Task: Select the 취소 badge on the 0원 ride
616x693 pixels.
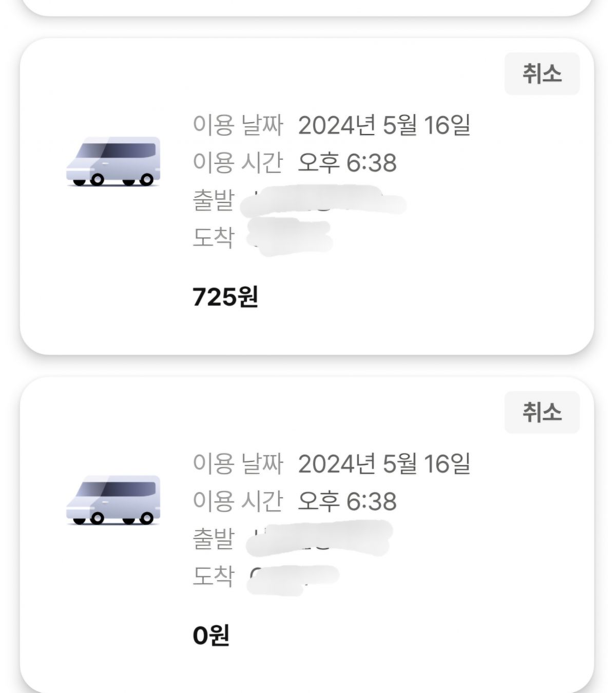Action: tap(542, 413)
